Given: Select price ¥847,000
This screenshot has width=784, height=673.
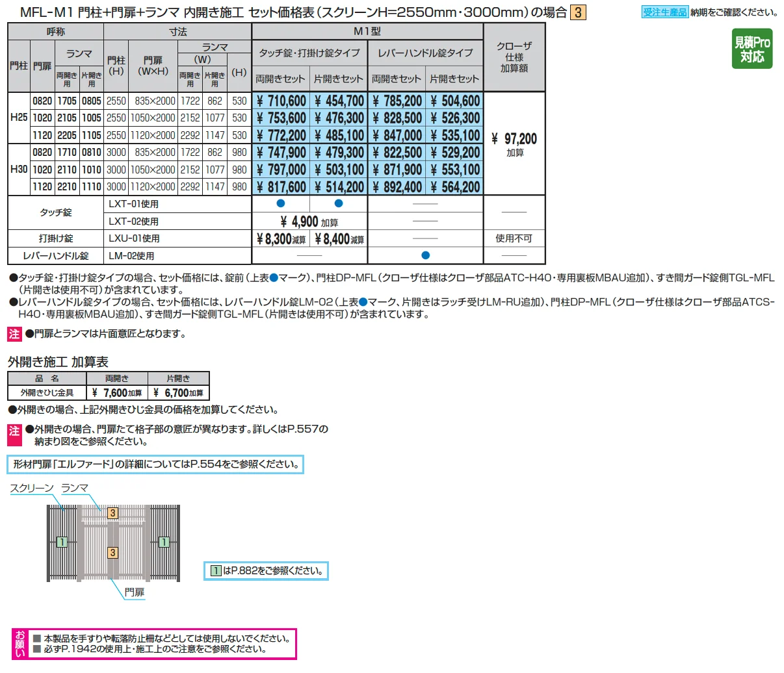Looking at the screenshot, I should coord(397,135).
